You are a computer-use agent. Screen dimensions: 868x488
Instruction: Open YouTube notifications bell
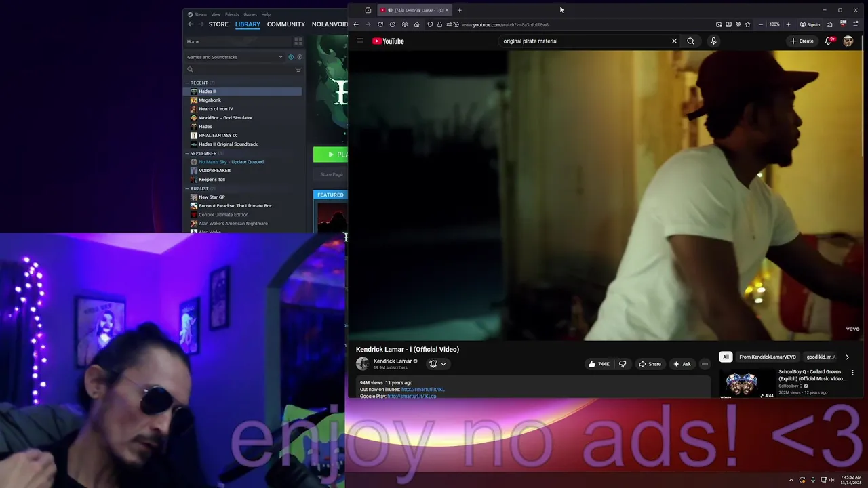tap(828, 41)
